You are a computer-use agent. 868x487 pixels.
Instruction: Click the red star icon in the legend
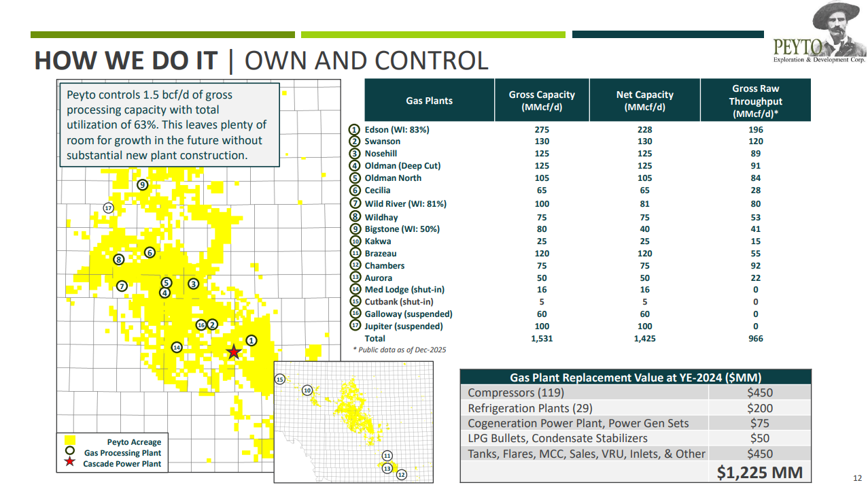point(69,463)
